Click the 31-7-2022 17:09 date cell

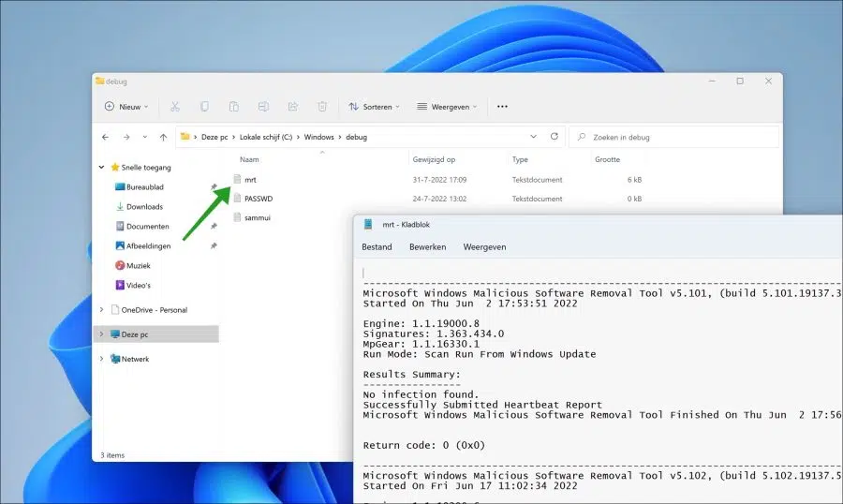click(x=439, y=180)
